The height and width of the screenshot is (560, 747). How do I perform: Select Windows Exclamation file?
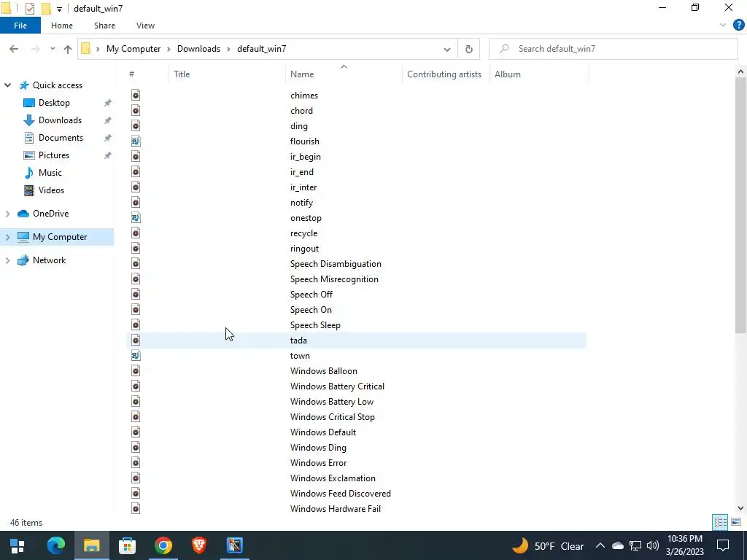(333, 478)
